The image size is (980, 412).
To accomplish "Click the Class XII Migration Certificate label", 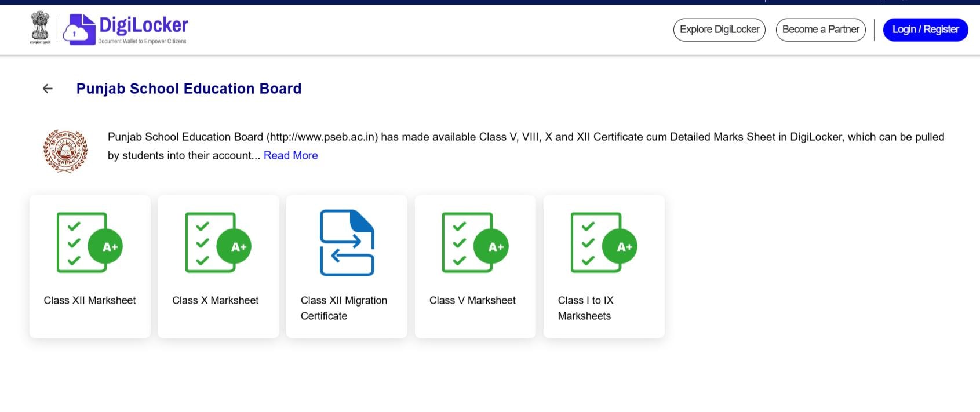I will click(344, 308).
